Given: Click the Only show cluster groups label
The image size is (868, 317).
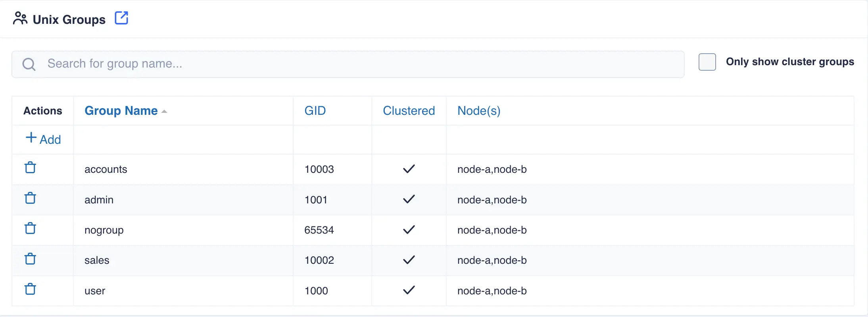Looking at the screenshot, I should coord(789,62).
